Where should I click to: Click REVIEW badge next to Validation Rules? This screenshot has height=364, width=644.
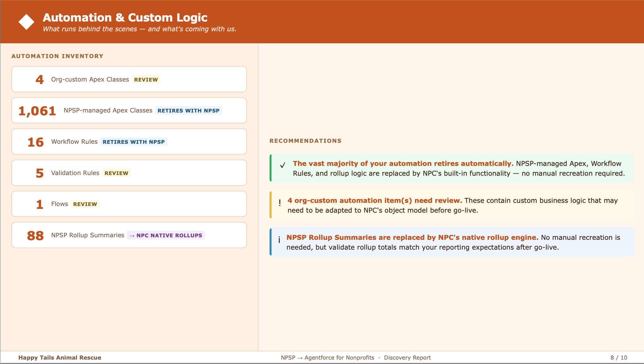coord(116,173)
